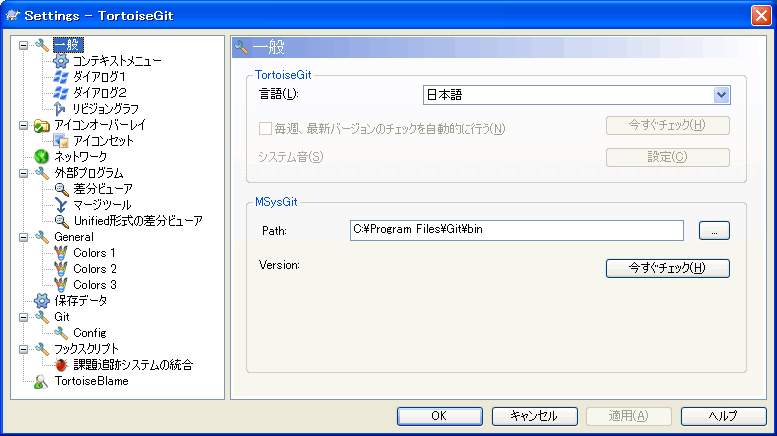Click the OK button

coord(440,416)
